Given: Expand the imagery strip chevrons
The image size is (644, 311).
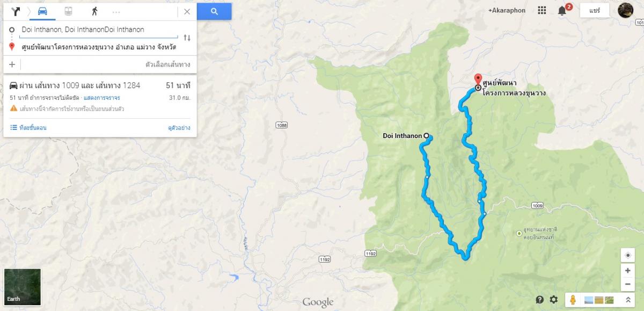Looking at the screenshot, I should tap(627, 300).
